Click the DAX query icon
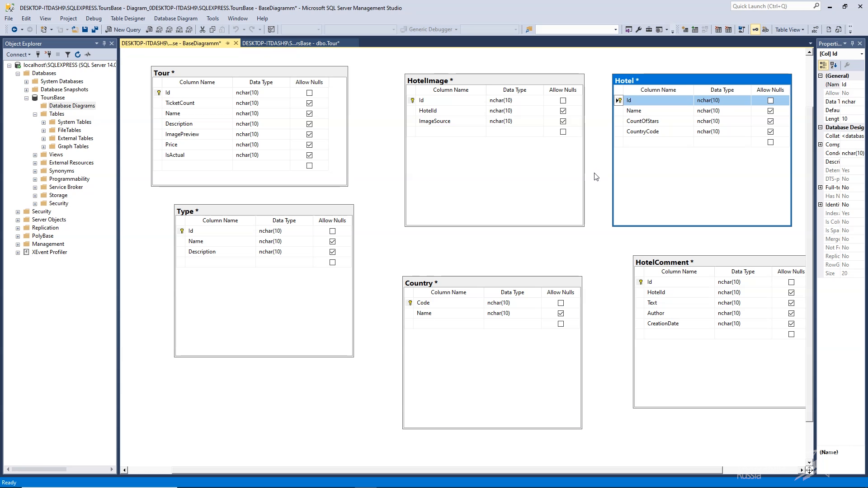868x488 pixels. pyautogui.click(x=189, y=29)
